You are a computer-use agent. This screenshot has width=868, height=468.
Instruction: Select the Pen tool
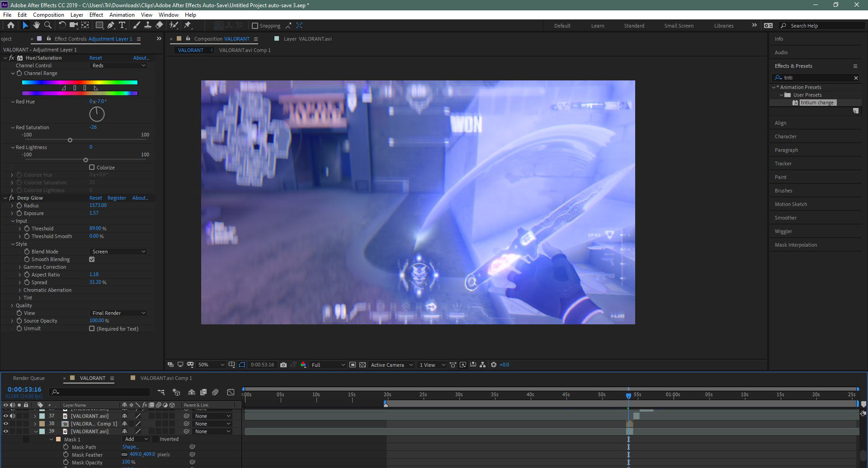click(111, 25)
